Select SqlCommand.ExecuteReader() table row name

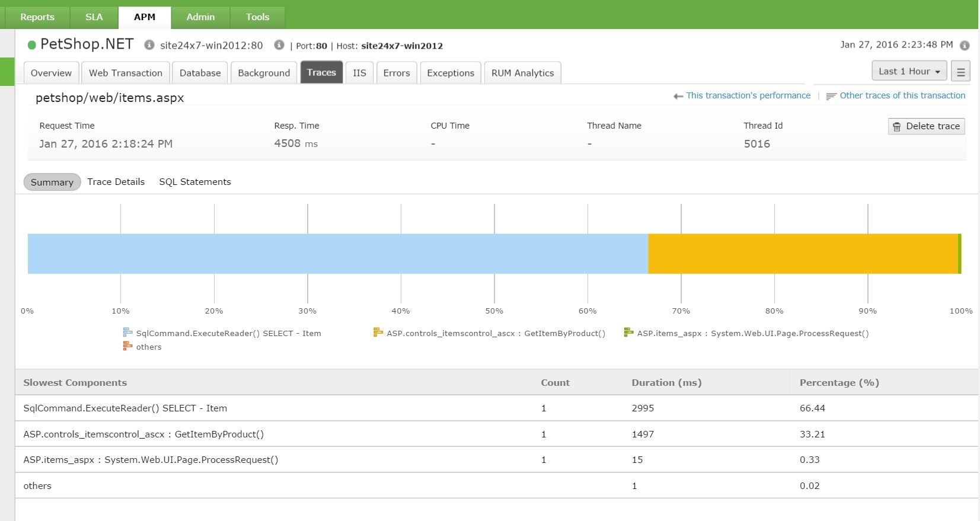tap(125, 408)
